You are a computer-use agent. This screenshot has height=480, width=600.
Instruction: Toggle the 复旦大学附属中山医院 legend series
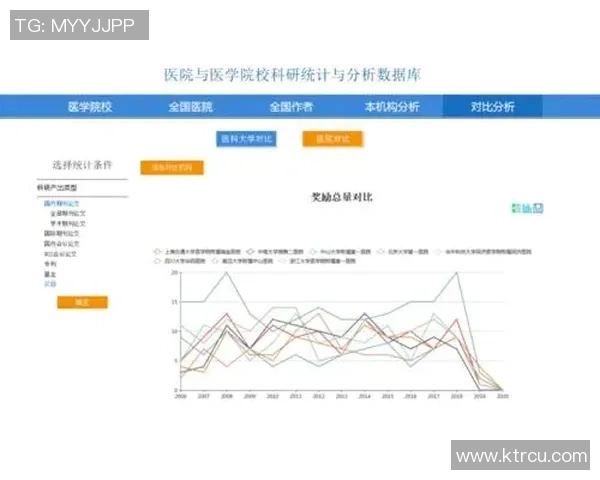(x=243, y=261)
